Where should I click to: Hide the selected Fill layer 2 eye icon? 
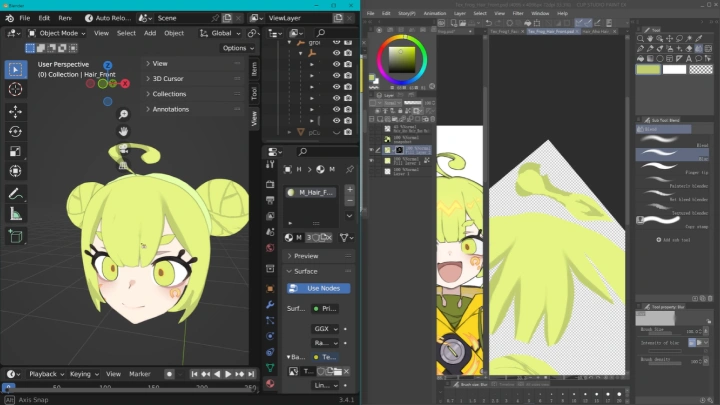click(371, 150)
